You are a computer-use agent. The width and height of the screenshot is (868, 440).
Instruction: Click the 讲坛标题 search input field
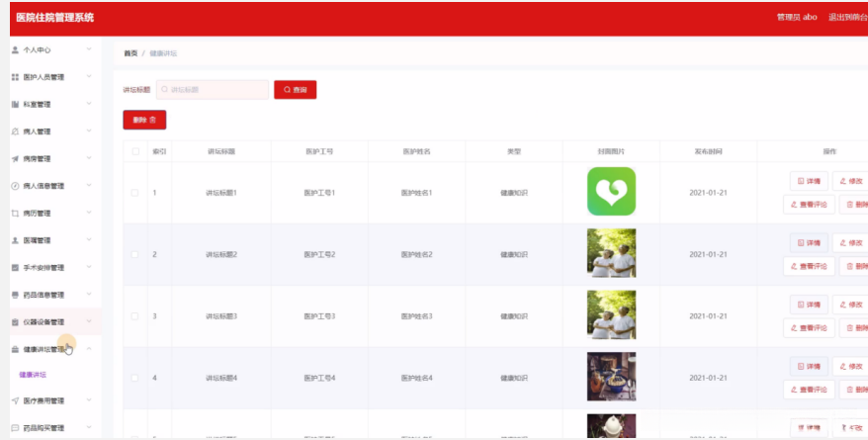[x=212, y=90]
